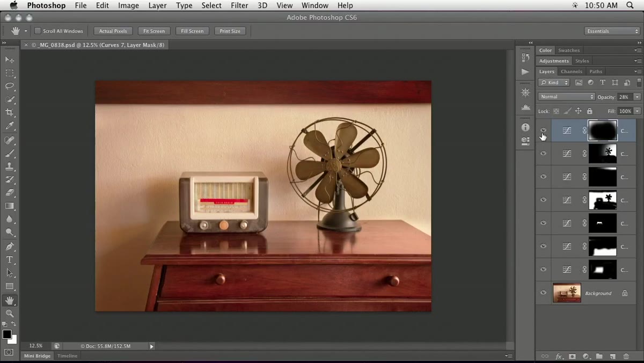Screen dimensions: 644x363
Task: Open the collapsed Info panel icon
Action: tap(525, 127)
